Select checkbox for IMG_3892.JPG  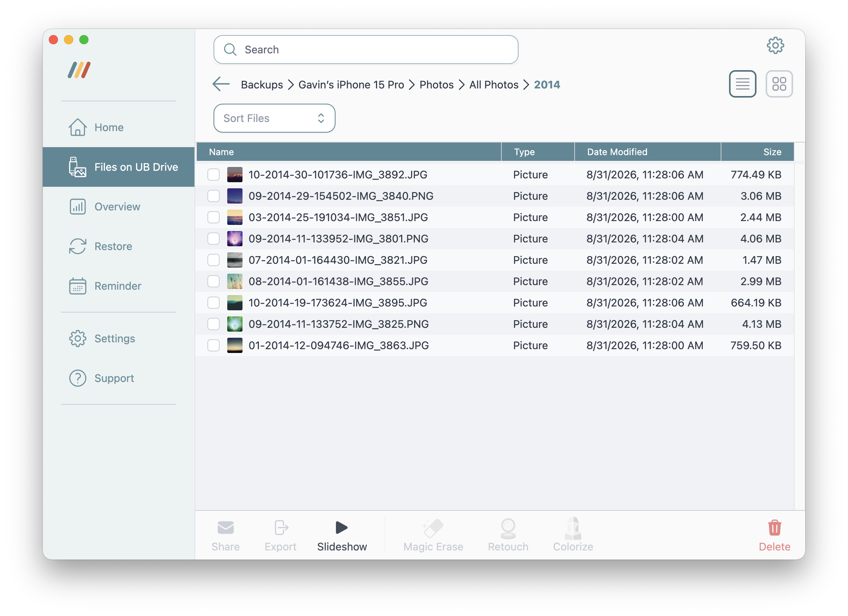coord(214,175)
